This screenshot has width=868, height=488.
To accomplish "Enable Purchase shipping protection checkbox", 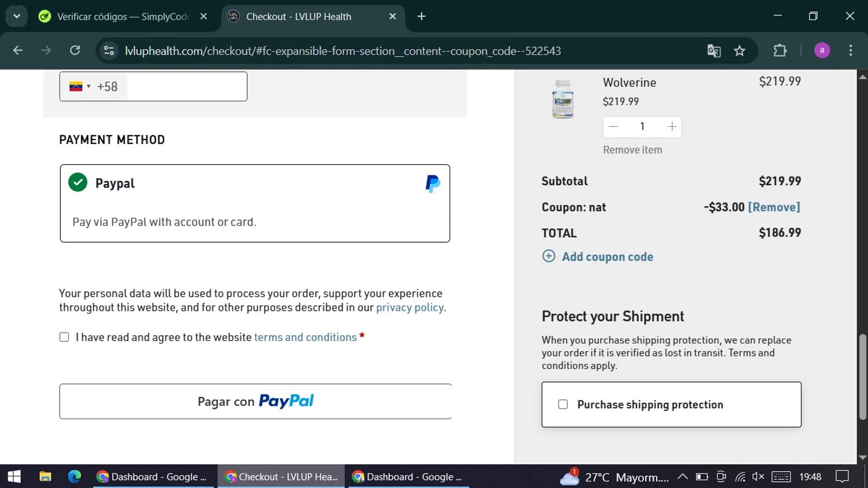I will pos(563,404).
